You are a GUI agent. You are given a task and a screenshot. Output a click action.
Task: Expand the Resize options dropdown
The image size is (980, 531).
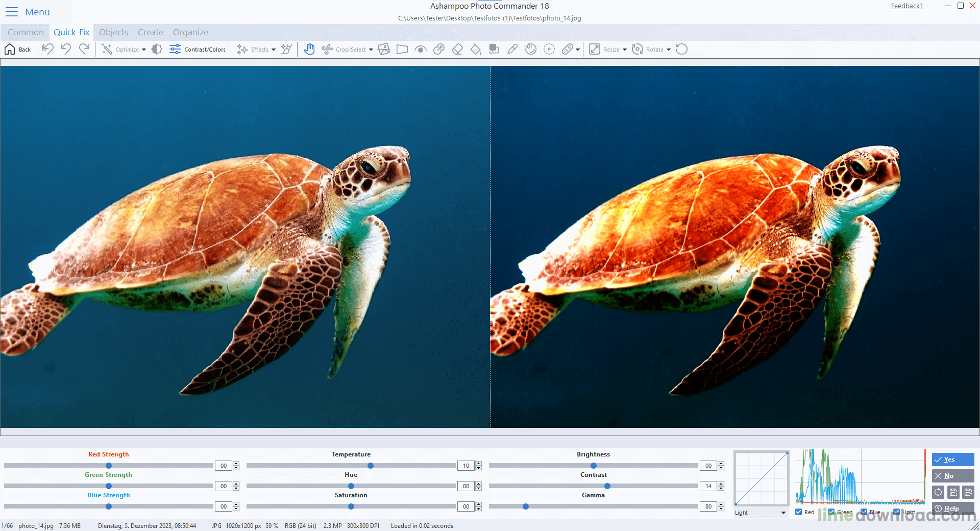(626, 49)
